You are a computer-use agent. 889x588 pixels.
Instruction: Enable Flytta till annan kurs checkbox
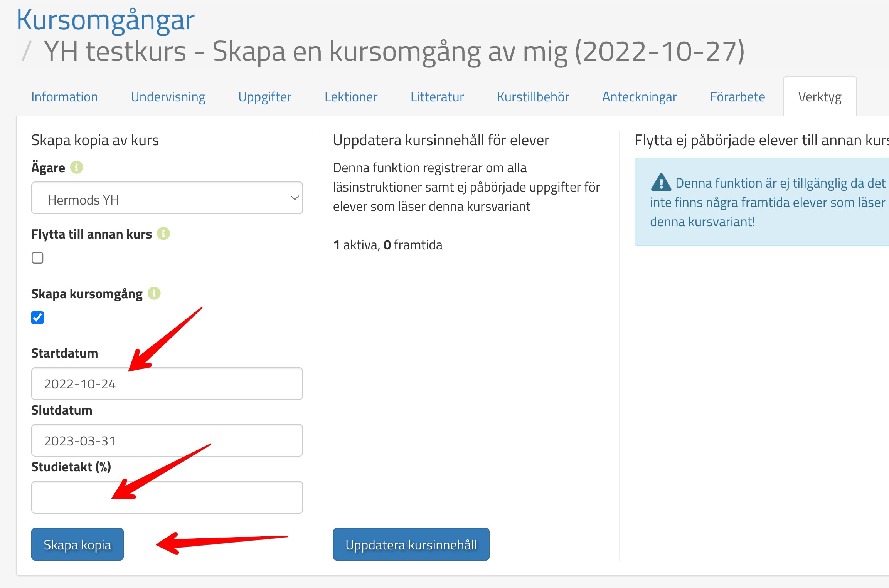(x=37, y=258)
